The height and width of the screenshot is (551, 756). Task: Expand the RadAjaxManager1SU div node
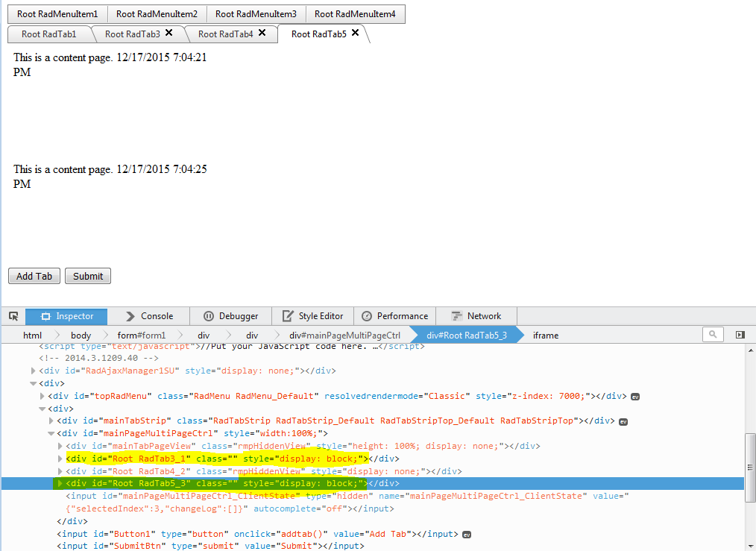(x=34, y=371)
